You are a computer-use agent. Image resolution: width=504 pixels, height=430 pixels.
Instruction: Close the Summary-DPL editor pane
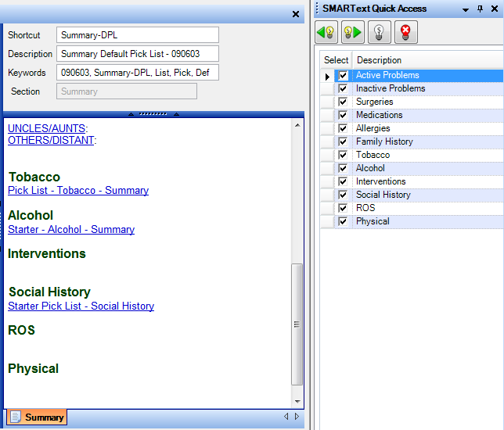pyautogui.click(x=296, y=14)
